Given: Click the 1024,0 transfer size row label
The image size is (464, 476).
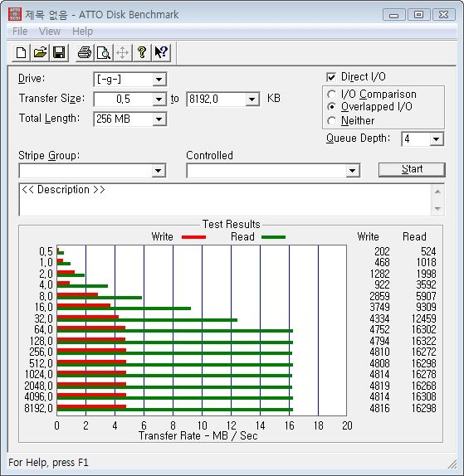Looking at the screenshot, I should click(x=39, y=374).
